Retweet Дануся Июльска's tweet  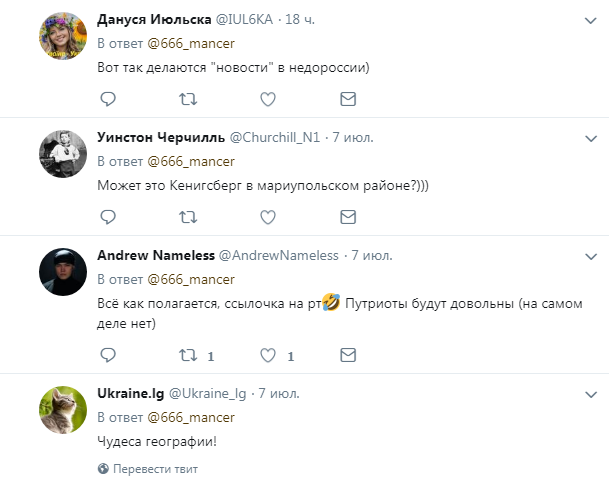click(187, 99)
